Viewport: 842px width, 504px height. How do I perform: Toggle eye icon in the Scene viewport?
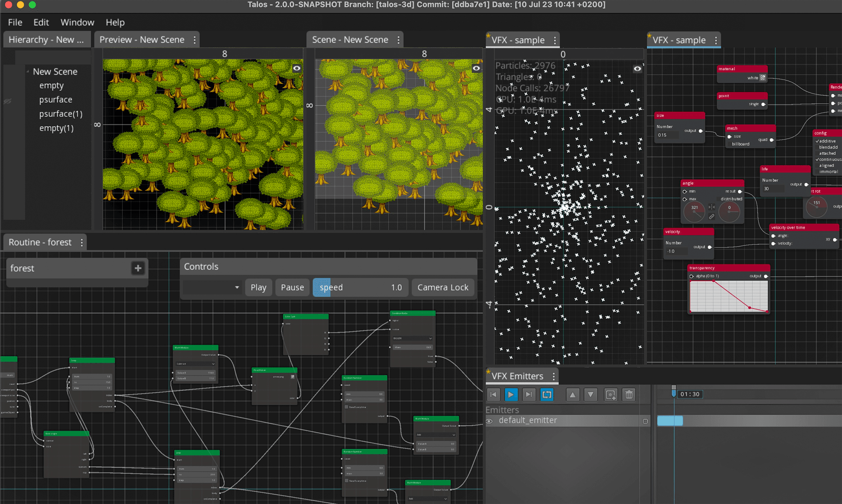pyautogui.click(x=477, y=68)
